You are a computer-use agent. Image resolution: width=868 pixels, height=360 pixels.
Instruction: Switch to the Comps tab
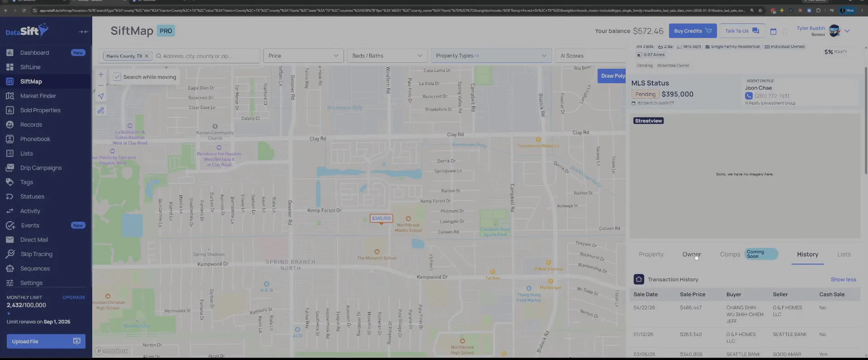[x=730, y=255]
